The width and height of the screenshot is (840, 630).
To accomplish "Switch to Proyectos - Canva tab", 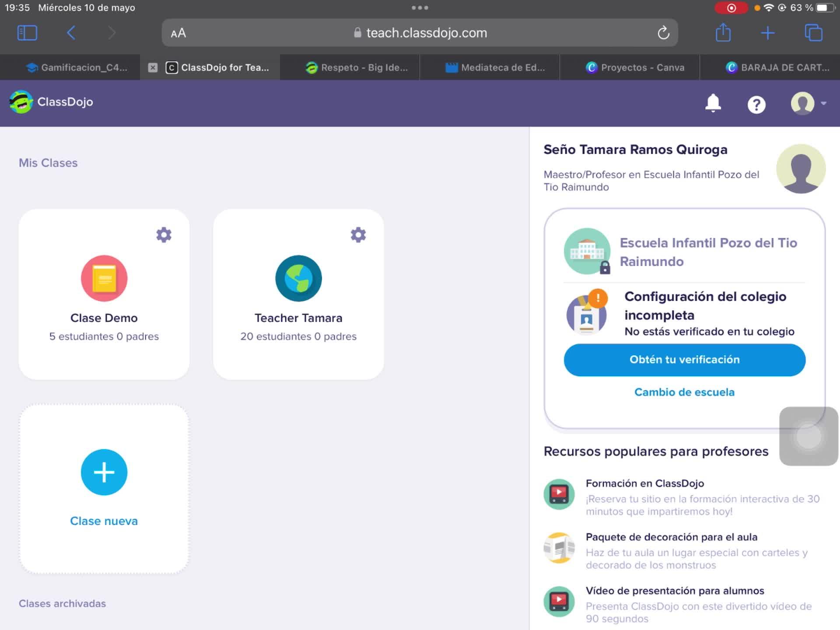I will pos(635,67).
